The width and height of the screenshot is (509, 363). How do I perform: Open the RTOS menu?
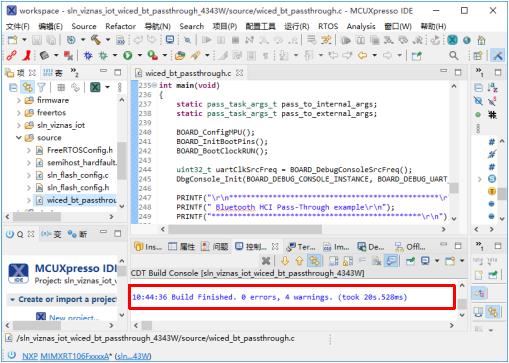tap(328, 26)
